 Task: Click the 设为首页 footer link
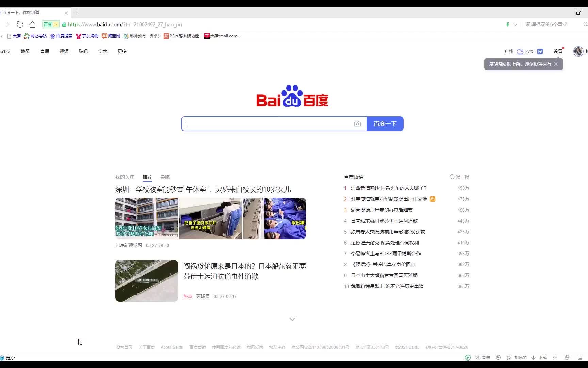tap(124, 347)
